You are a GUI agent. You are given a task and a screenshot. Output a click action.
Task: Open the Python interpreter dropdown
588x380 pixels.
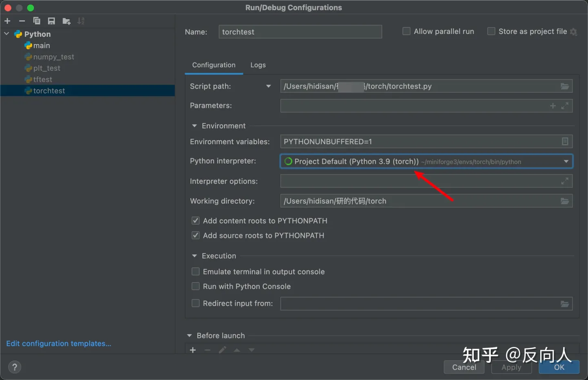[x=566, y=161]
